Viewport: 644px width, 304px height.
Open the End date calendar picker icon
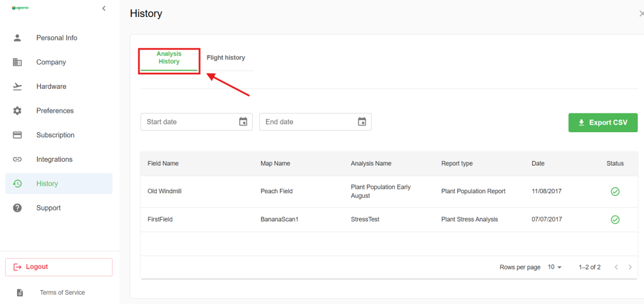362,121
